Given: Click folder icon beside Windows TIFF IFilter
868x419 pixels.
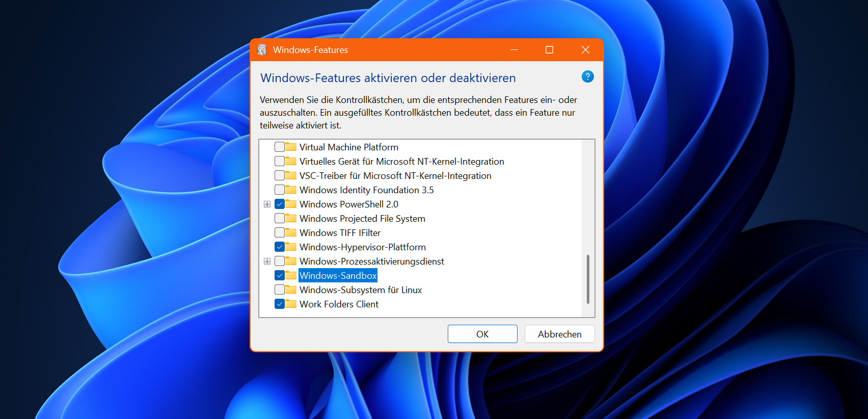Looking at the screenshot, I should [x=291, y=232].
